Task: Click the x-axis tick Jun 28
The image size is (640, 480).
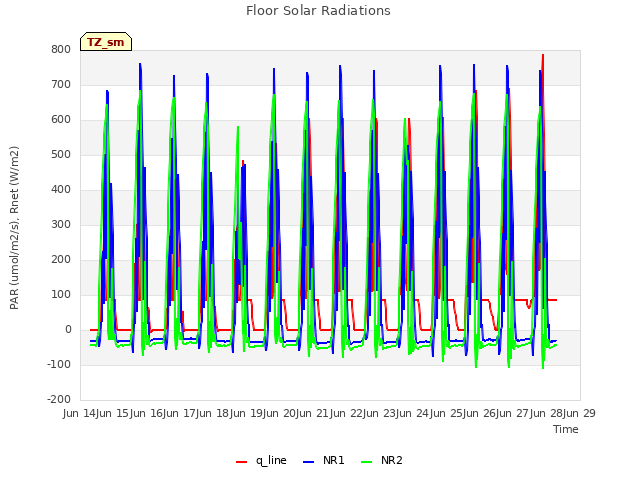Action: pyautogui.click(x=547, y=413)
